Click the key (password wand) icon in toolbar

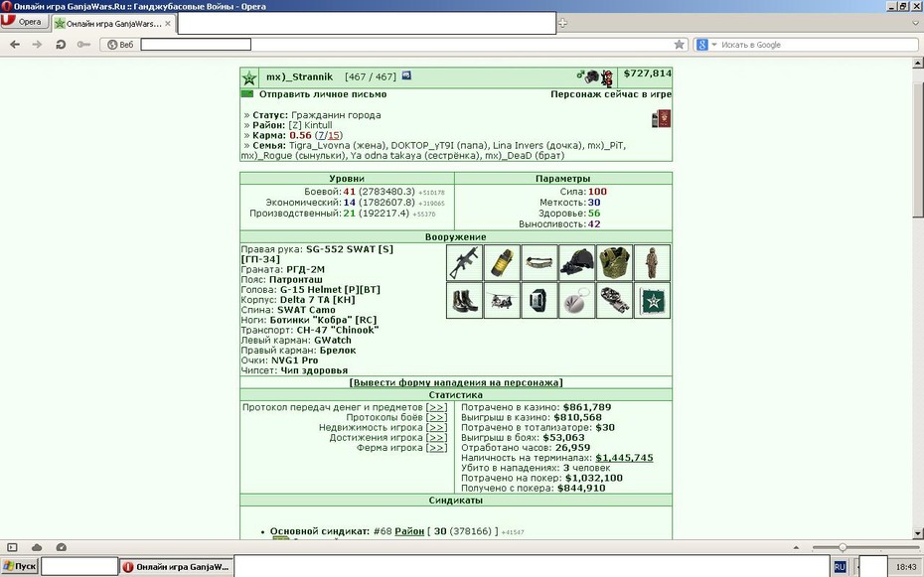tap(83, 44)
